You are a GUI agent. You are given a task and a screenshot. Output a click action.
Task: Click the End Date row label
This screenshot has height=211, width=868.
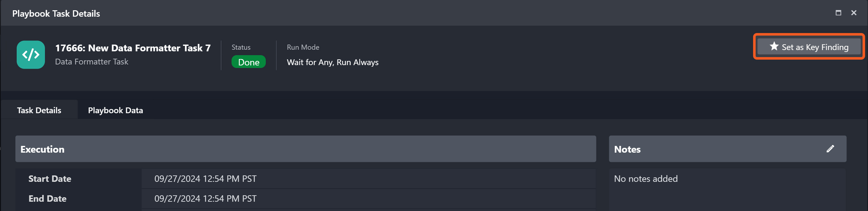point(47,198)
